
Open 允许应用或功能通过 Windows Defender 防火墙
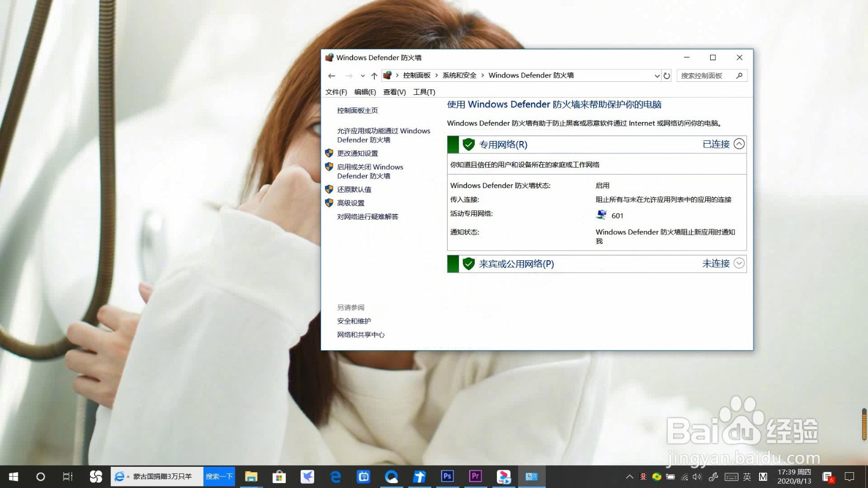384,136
